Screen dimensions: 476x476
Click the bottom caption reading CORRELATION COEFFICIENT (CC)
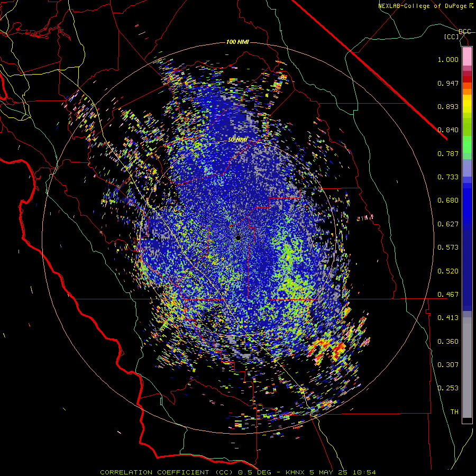[x=167, y=472]
